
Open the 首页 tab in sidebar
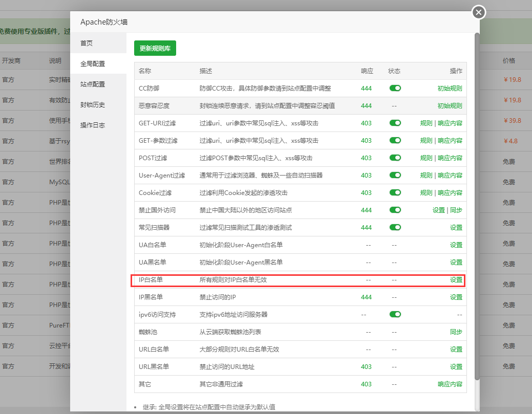[x=98, y=43]
